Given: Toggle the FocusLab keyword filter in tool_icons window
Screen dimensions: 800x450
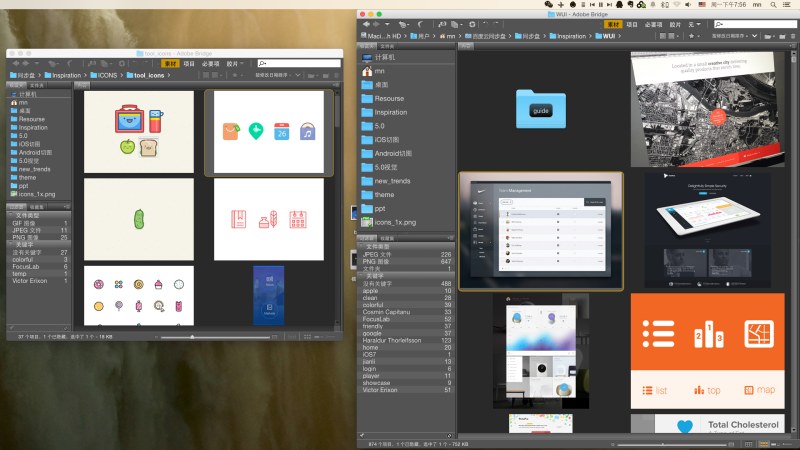Looking at the screenshot, I should pos(39,266).
